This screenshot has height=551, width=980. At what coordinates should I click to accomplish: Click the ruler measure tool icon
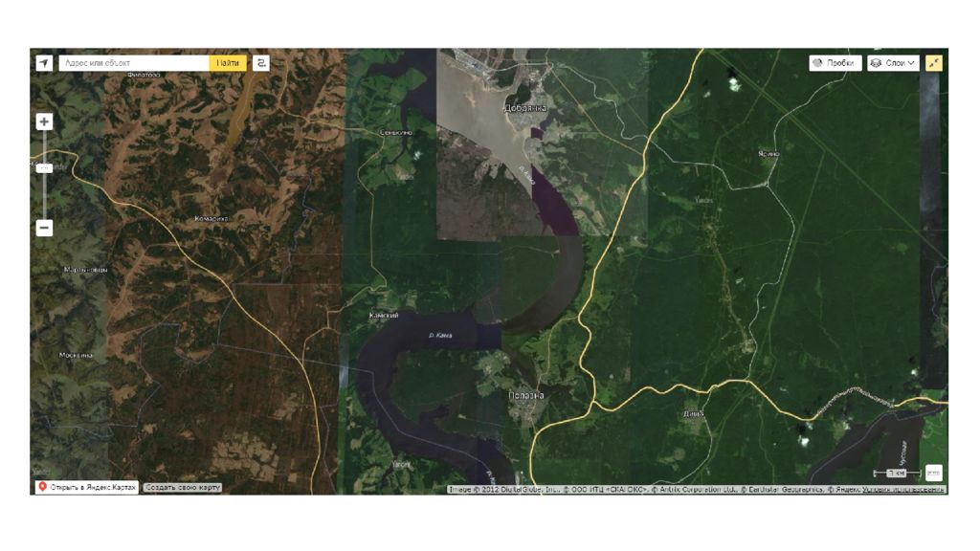(934, 473)
